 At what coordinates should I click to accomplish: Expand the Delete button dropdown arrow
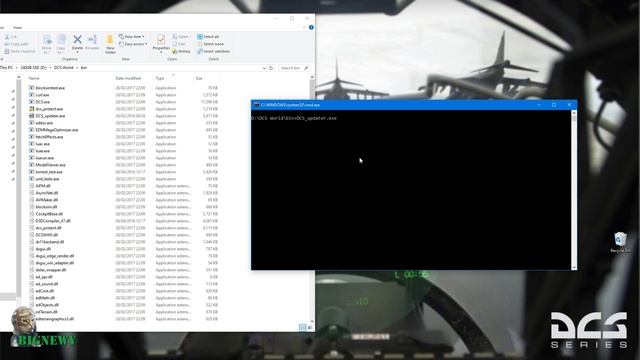pyautogui.click(x=77, y=52)
